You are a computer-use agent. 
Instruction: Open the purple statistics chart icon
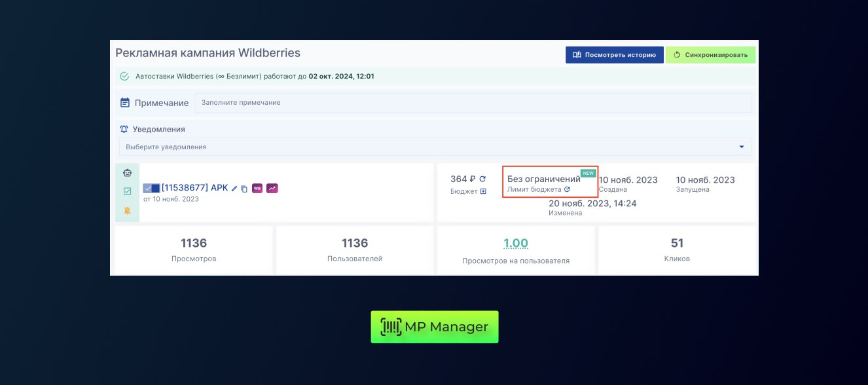tap(272, 188)
